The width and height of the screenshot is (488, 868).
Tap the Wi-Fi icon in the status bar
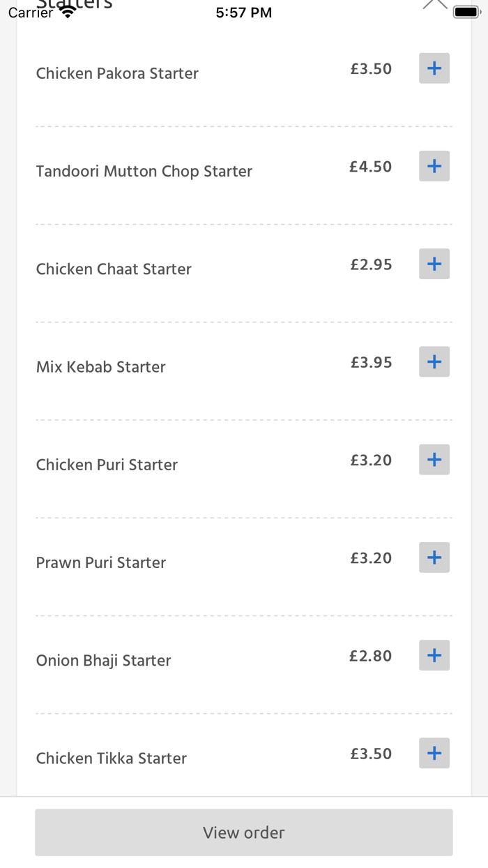click(67, 10)
